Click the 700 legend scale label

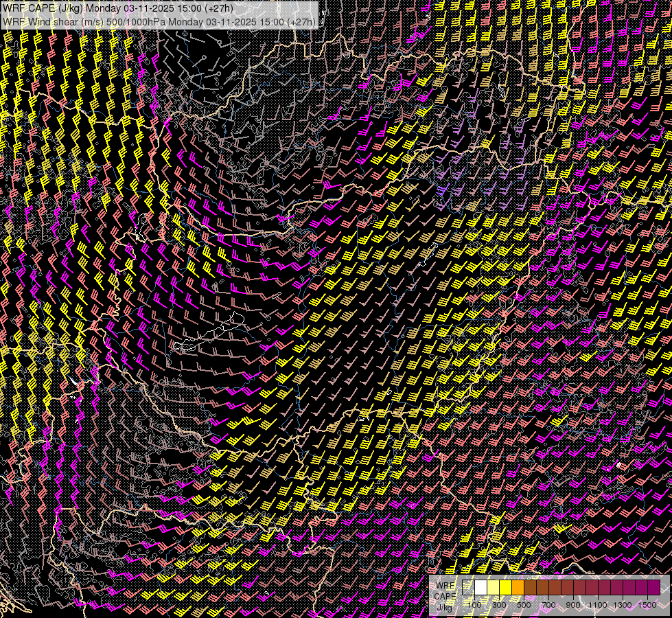[x=548, y=604]
